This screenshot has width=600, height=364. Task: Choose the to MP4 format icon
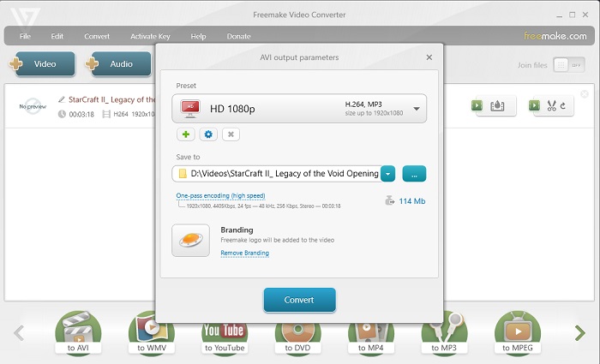pyautogui.click(x=371, y=338)
